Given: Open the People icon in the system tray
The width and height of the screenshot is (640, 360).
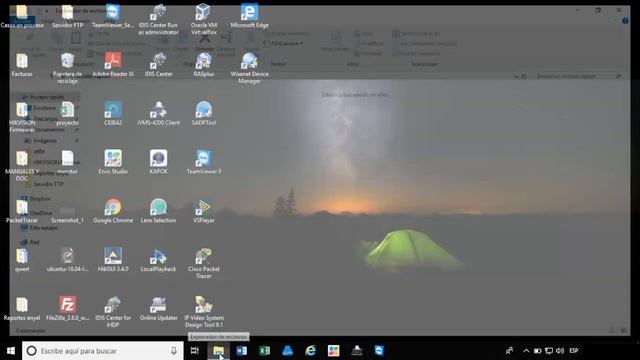Looking at the screenshot, I should 509,351.
